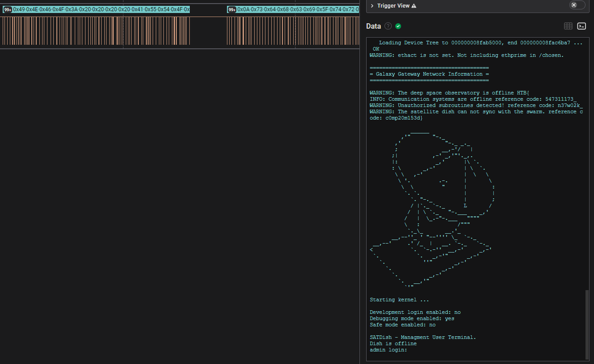
Task: Click the terminal output vertical scrollbar
Action: [x=587, y=324]
